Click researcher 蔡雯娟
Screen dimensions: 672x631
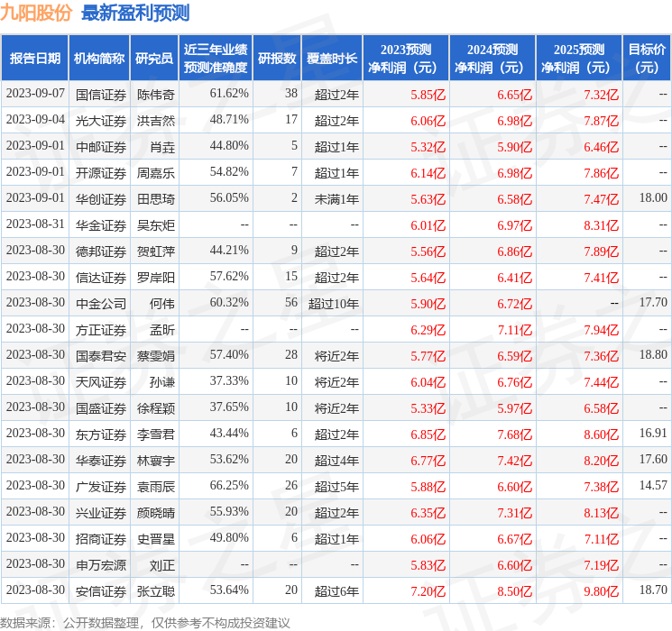155,356
